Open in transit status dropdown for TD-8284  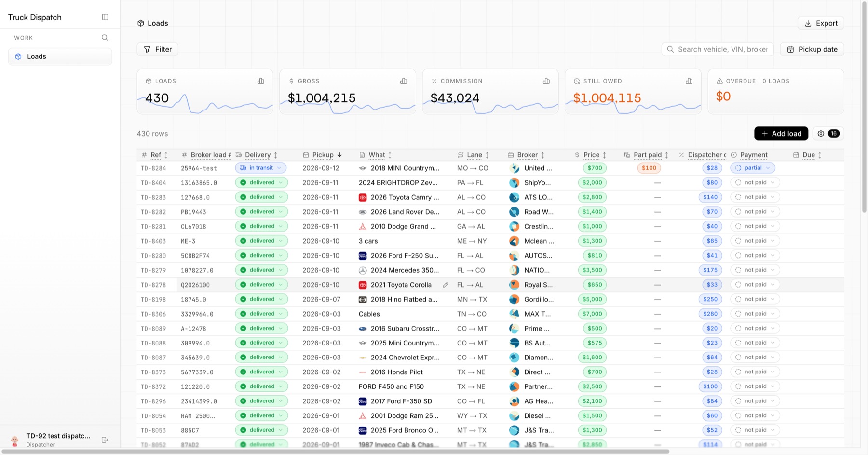click(261, 168)
